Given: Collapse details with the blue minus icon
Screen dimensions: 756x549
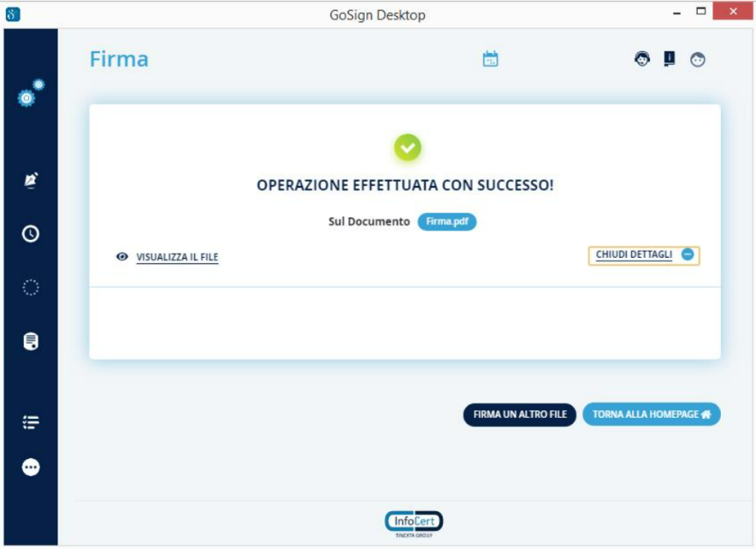Looking at the screenshot, I should click(688, 254).
